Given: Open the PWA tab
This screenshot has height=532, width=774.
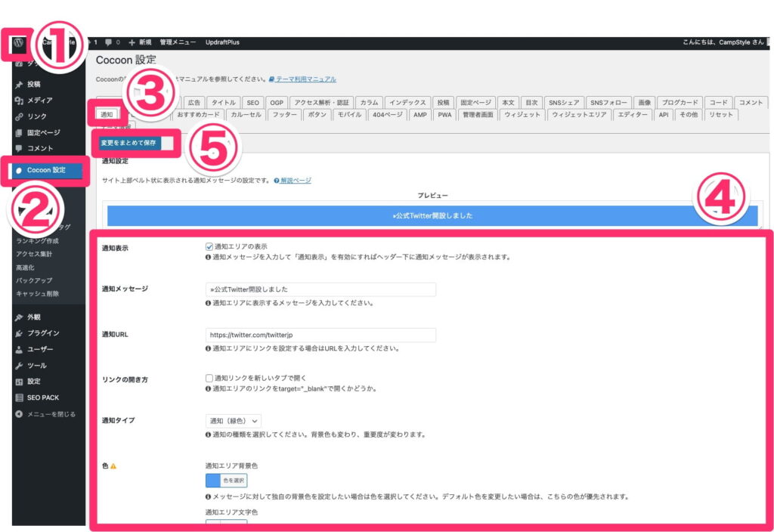Looking at the screenshot, I should pyautogui.click(x=444, y=115).
